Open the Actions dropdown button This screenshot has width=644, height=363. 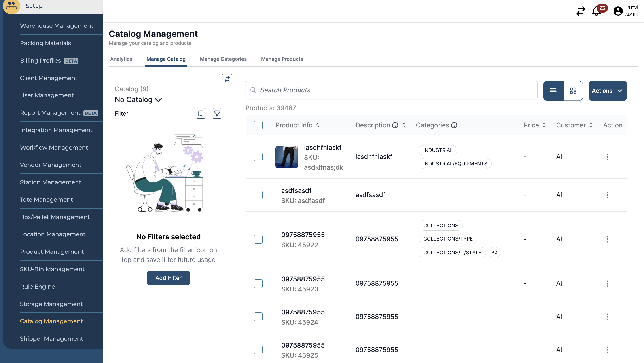pos(607,91)
